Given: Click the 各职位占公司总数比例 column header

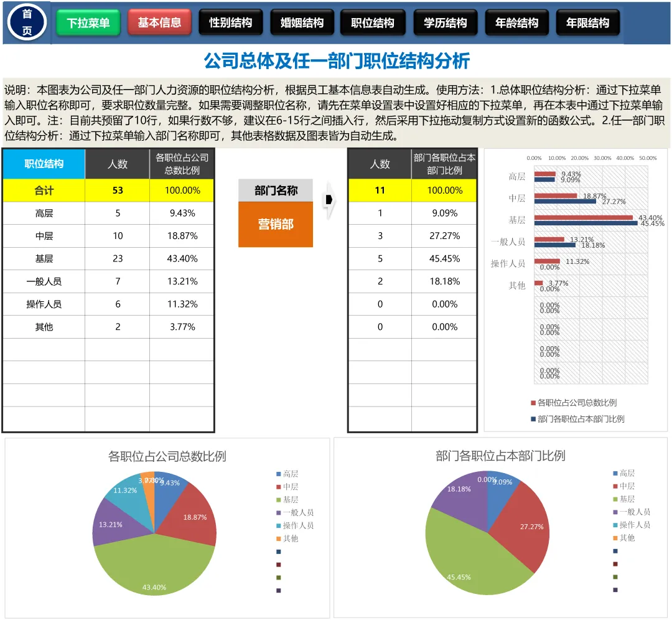Looking at the screenshot, I should 182,164.
